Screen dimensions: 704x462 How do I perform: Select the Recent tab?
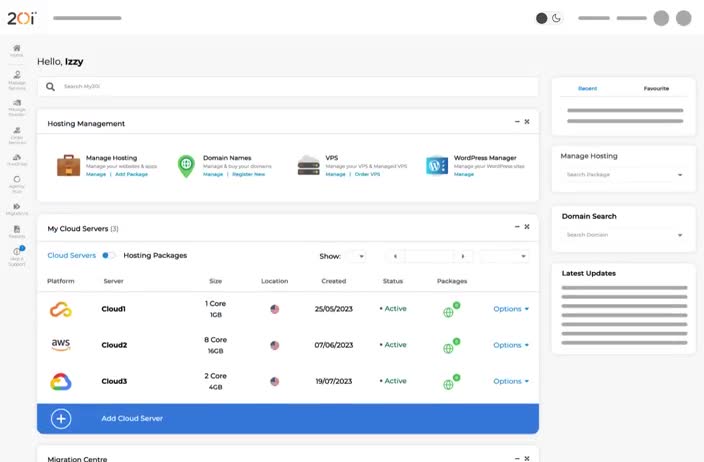click(587, 88)
